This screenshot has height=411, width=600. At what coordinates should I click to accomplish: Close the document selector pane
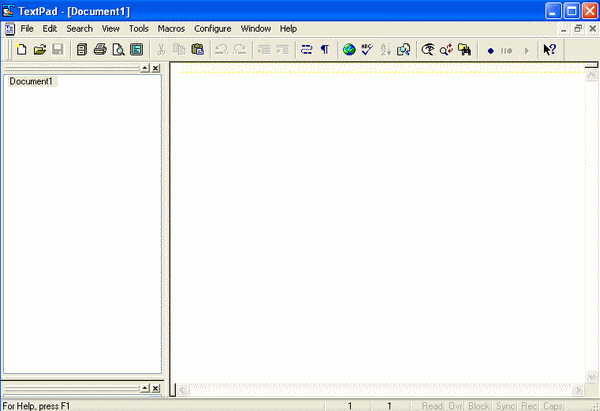pyautogui.click(x=155, y=68)
